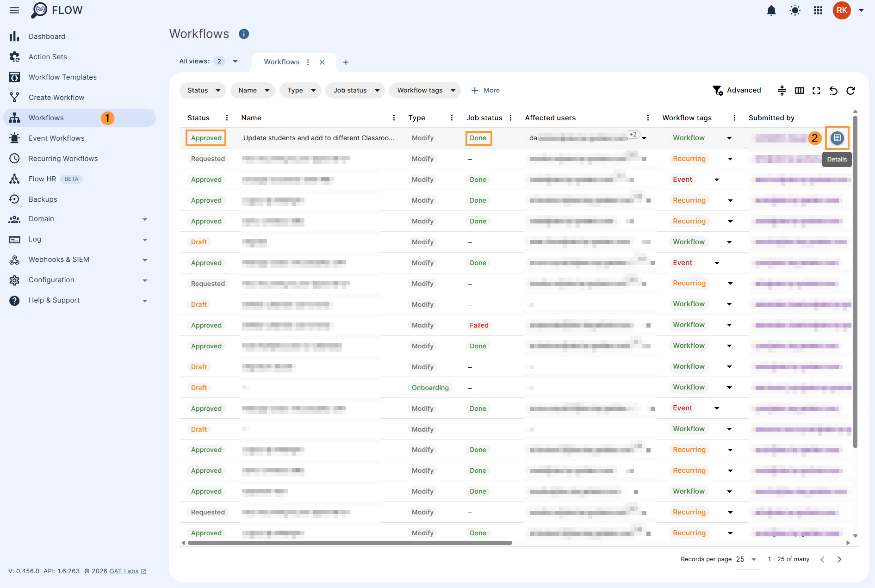Click the vertical table scrollbar
Screen dimensions: 875x588
(855, 281)
